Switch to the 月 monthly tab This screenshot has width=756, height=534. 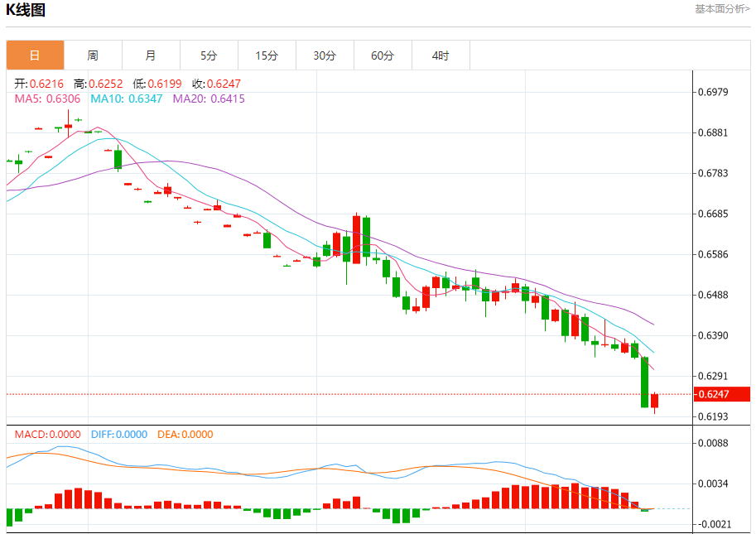(x=151, y=55)
